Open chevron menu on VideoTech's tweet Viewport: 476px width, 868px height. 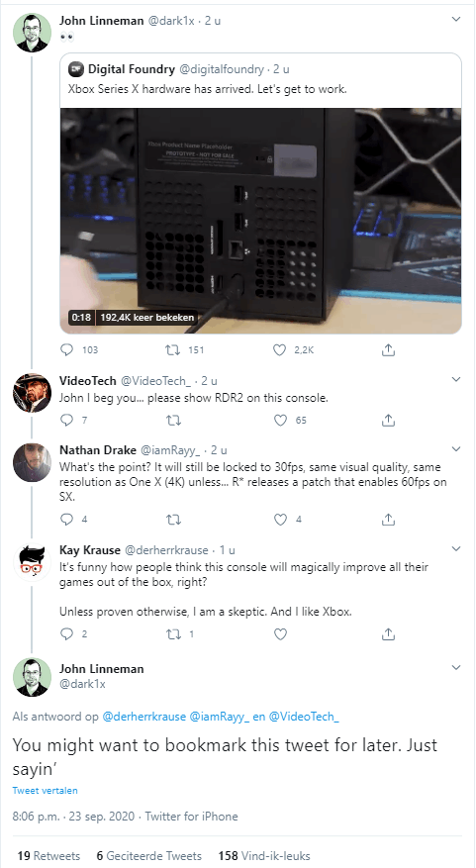pyautogui.click(x=456, y=380)
